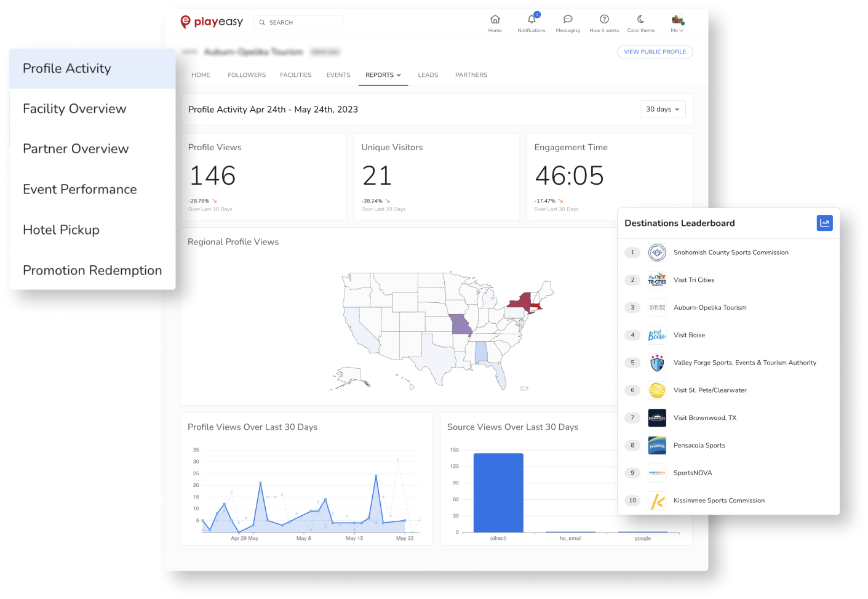This screenshot has height=599, width=868.
Task: Select Profile Activity in reports menu
Action: tap(92, 69)
